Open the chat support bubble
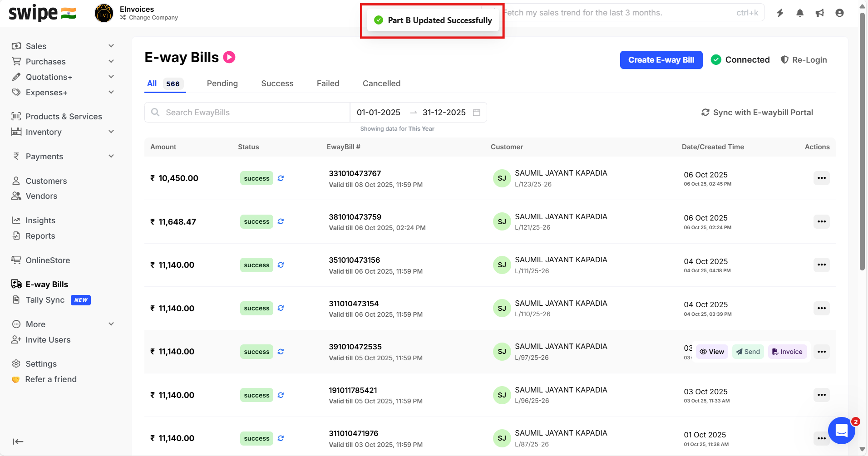 841,430
